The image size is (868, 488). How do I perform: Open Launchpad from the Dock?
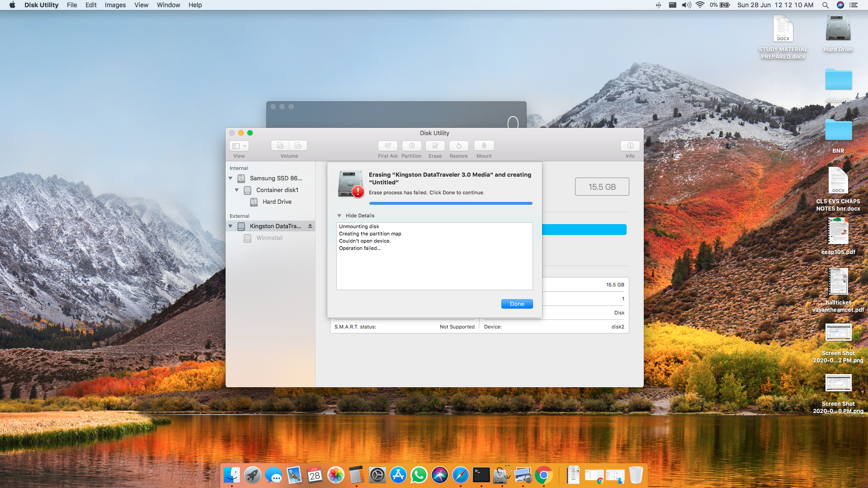pos(253,475)
